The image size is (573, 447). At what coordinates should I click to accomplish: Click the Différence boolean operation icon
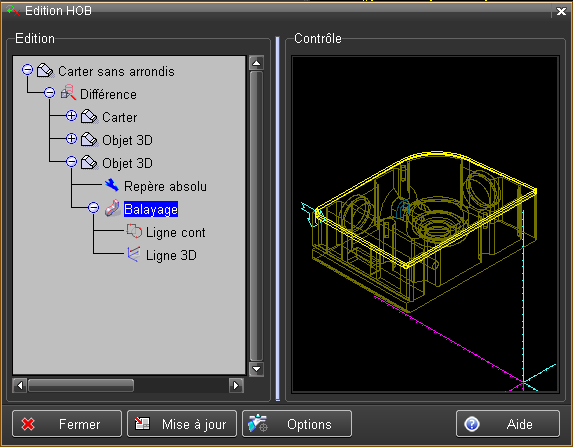click(68, 93)
